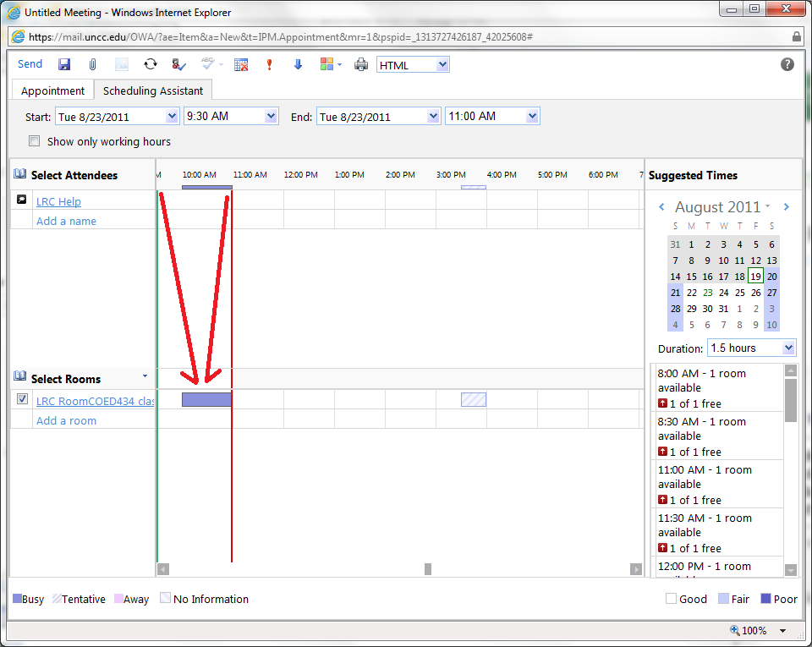Click the Print icon in toolbar

(x=361, y=64)
